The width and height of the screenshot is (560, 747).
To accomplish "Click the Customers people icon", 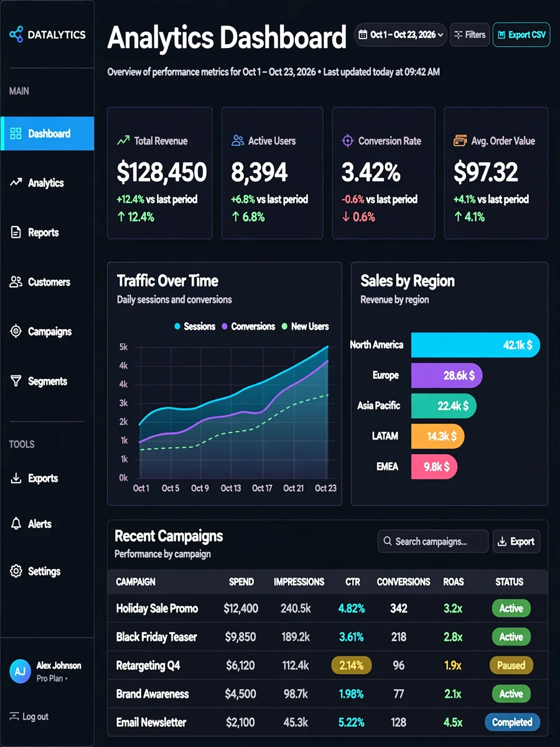I will (16, 281).
